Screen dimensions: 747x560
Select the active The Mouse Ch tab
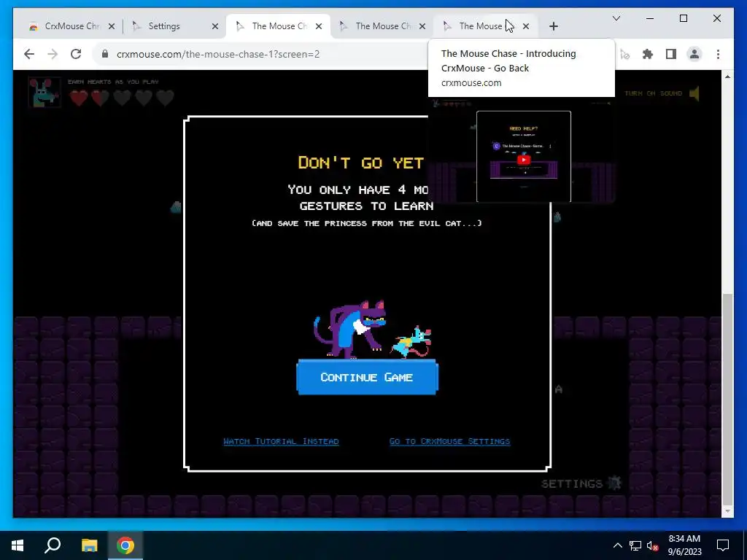pyautogui.click(x=279, y=26)
